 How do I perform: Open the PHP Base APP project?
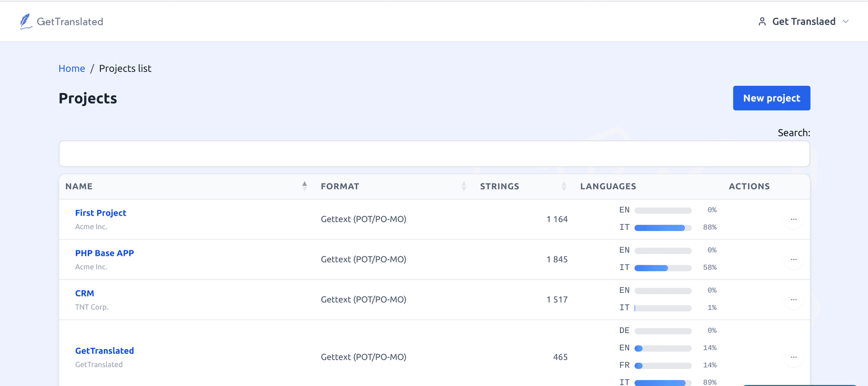click(x=104, y=253)
